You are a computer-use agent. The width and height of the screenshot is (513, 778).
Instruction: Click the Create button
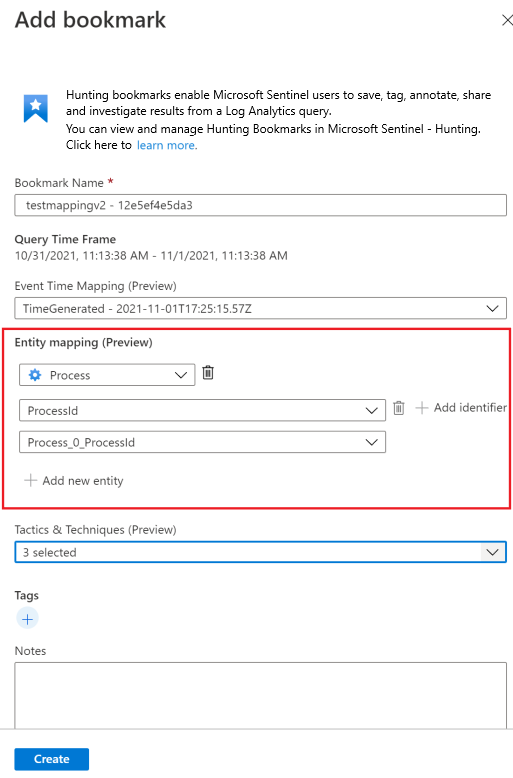[x=52, y=759]
